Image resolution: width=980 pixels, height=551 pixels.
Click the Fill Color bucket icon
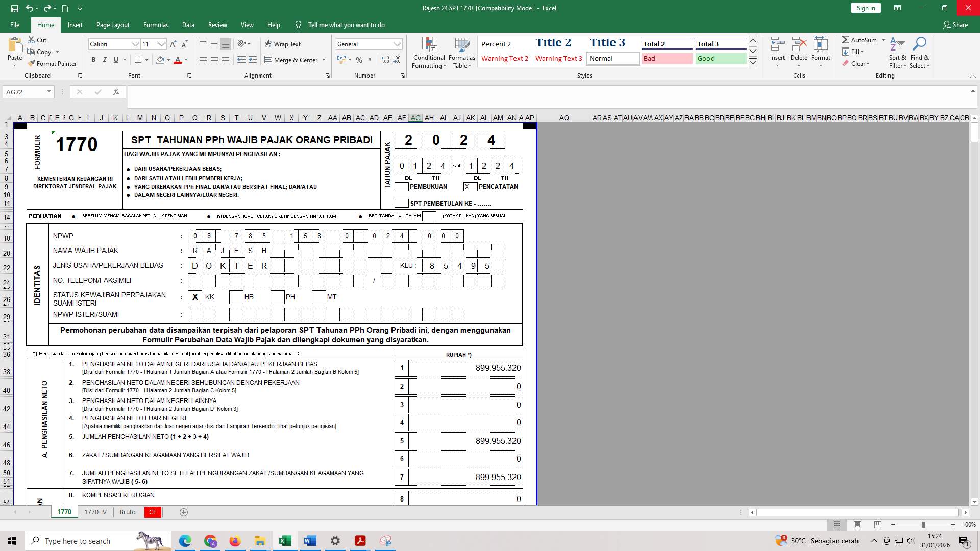coord(160,60)
